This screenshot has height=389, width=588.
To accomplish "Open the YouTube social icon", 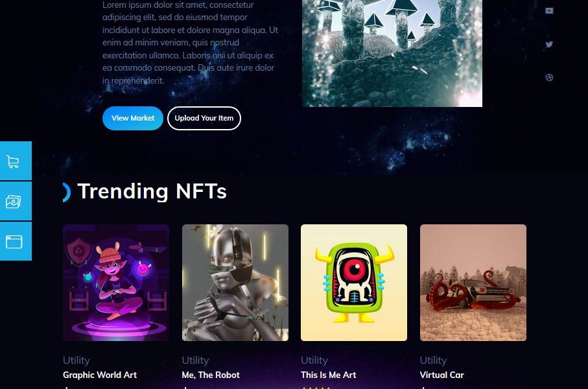I will tap(549, 11).
